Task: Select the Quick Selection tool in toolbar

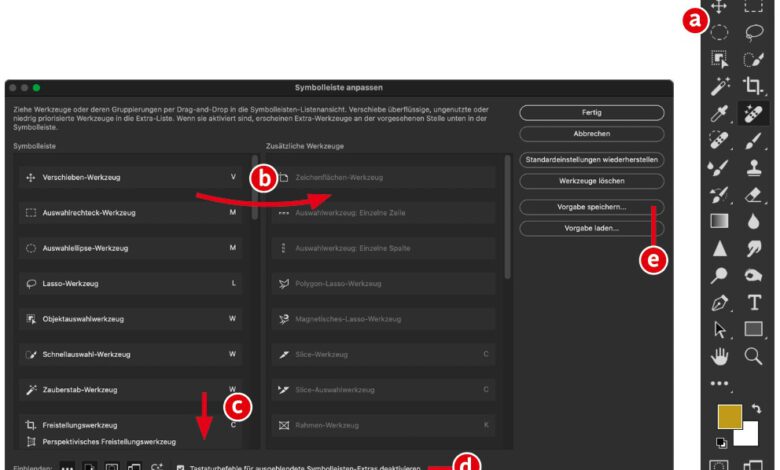Action: [754, 59]
